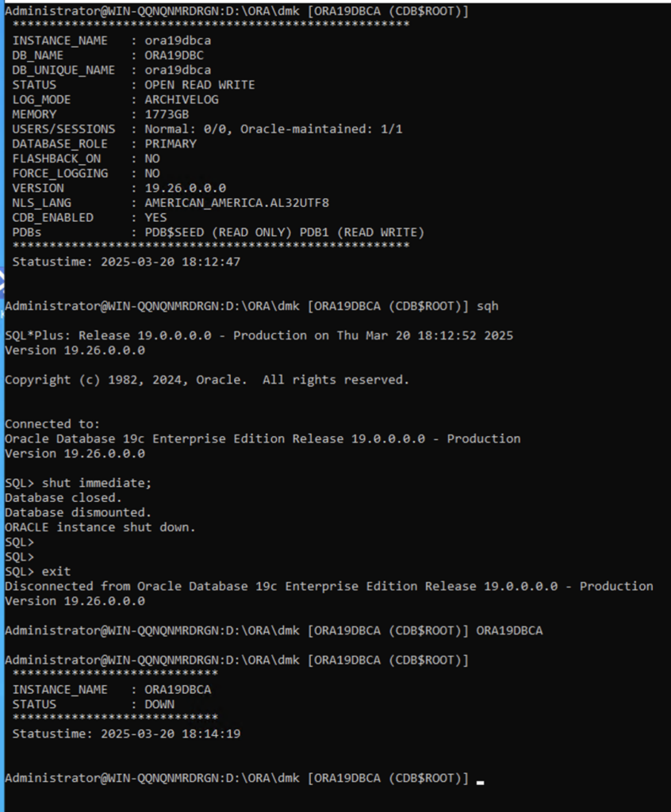Click "ORACLE instance shut down." message

coord(100,527)
